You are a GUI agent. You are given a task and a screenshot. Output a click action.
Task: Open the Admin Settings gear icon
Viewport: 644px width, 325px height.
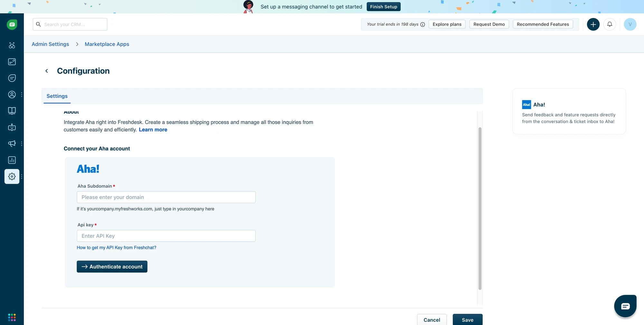coord(12,176)
